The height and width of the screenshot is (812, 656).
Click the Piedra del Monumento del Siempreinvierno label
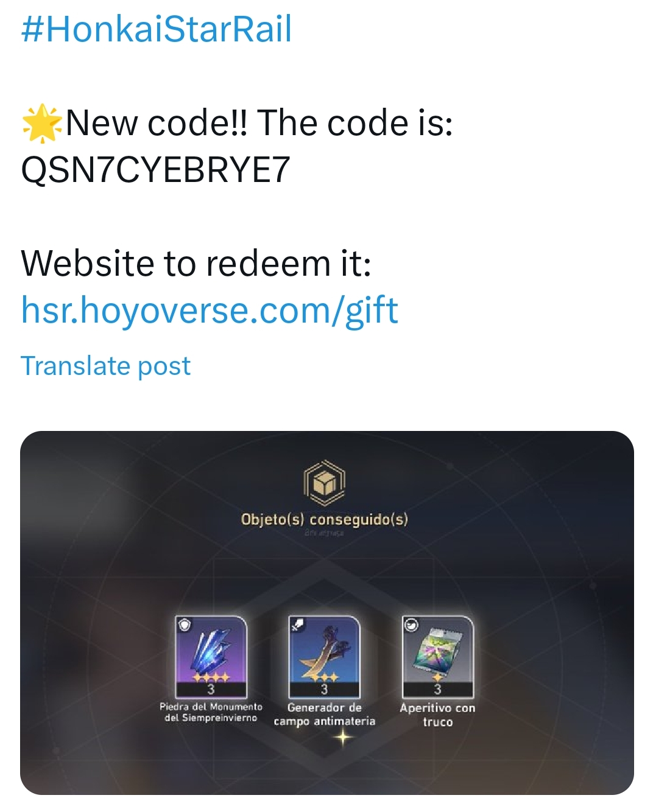tap(211, 712)
